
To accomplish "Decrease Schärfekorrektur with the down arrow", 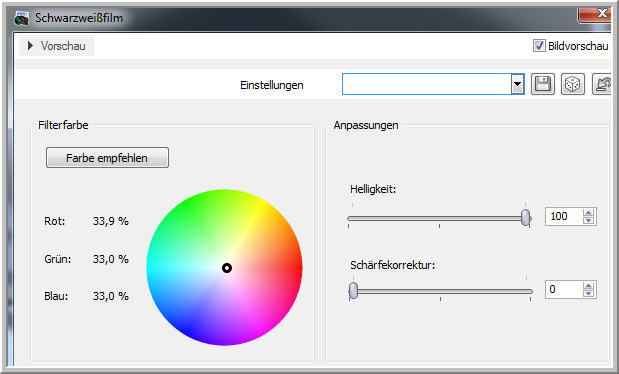I will [x=589, y=293].
